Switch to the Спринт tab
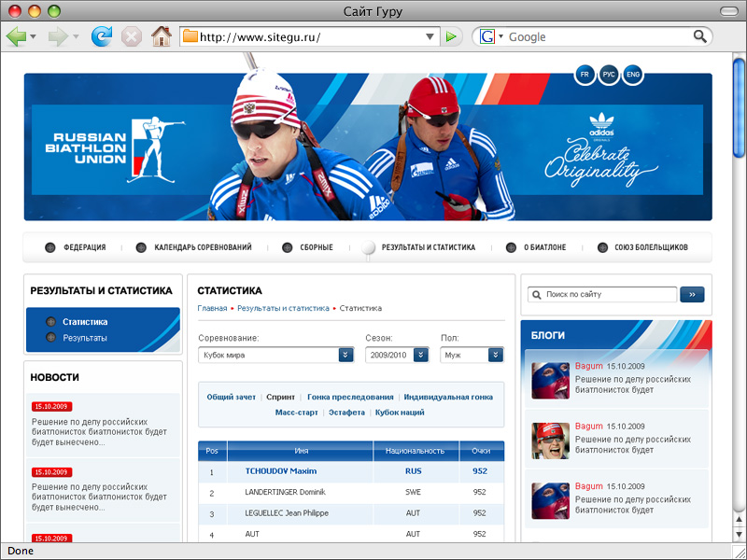This screenshot has width=747, height=560. 281,398
